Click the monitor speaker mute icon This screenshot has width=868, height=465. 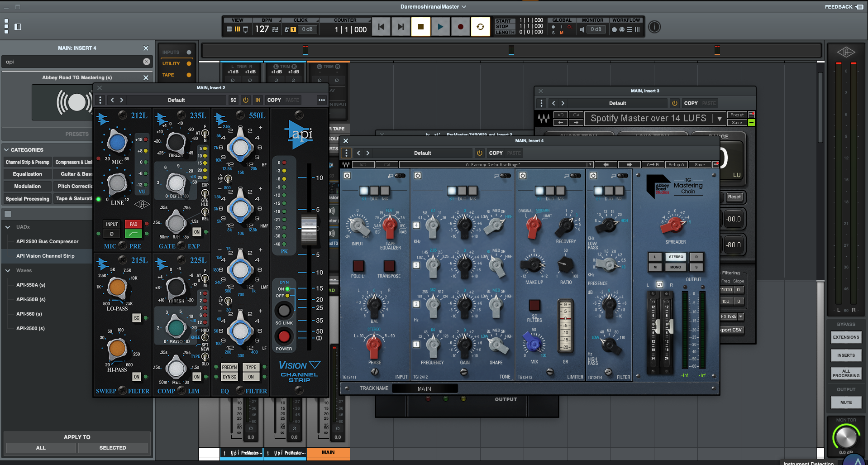coord(582,29)
